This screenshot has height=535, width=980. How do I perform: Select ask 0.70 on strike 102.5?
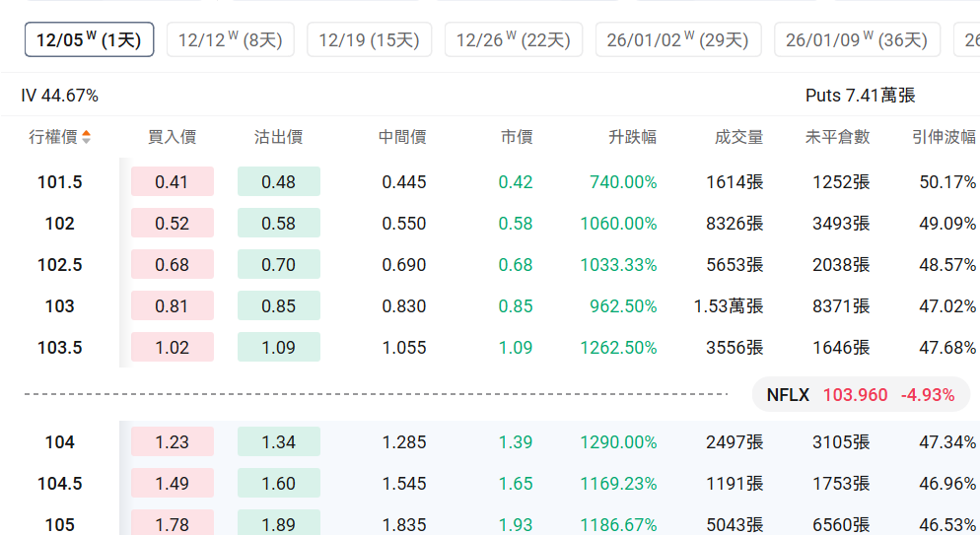279,265
